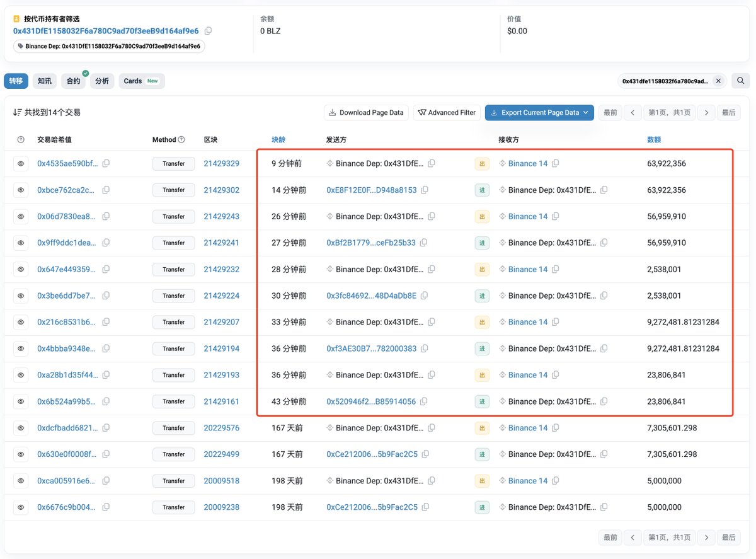Copy transaction hash 0x6b524a99b5...

point(106,401)
